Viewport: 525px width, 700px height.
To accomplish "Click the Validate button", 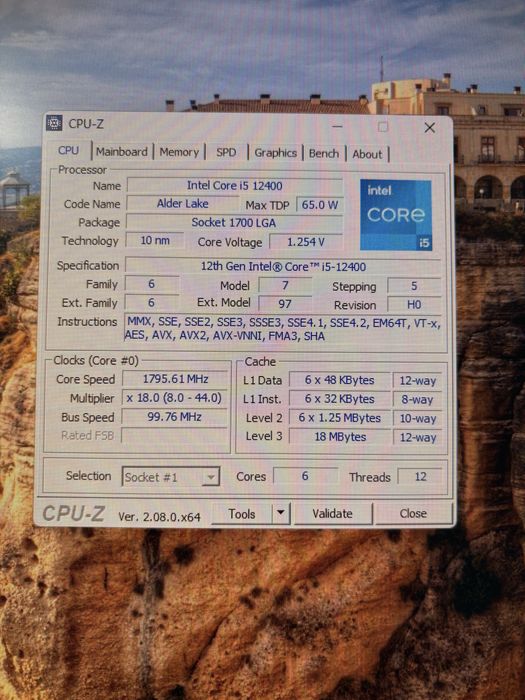I will tap(333, 514).
